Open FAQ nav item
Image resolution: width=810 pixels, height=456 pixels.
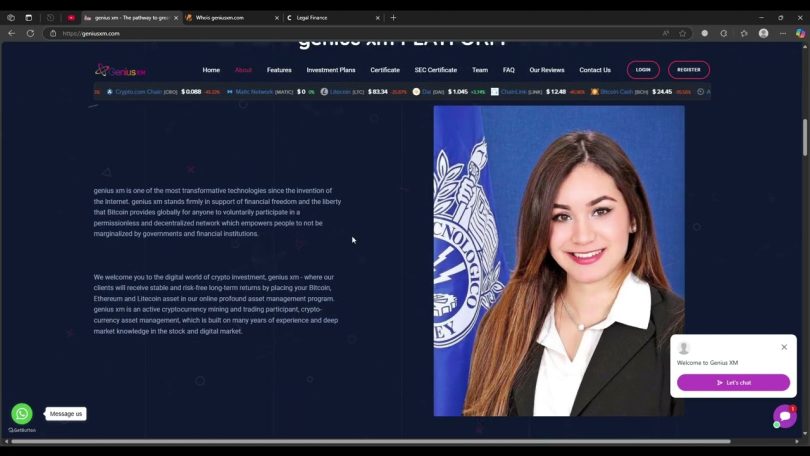[x=509, y=70]
